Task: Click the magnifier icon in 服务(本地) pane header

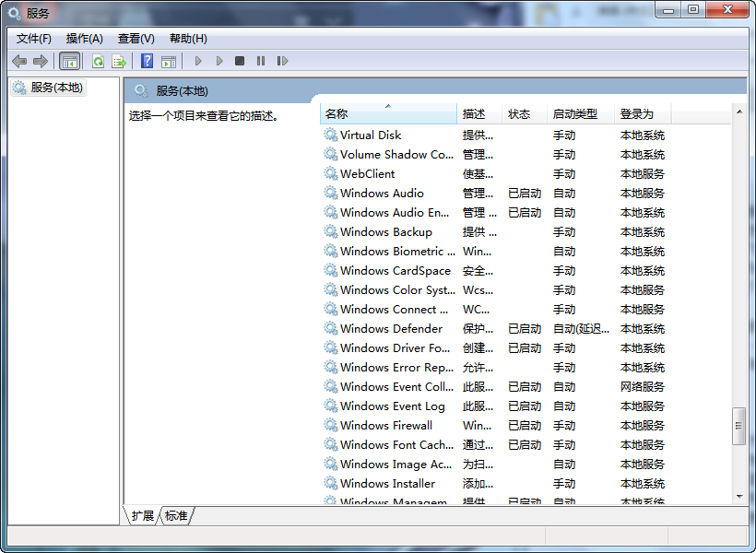Action: 141,90
